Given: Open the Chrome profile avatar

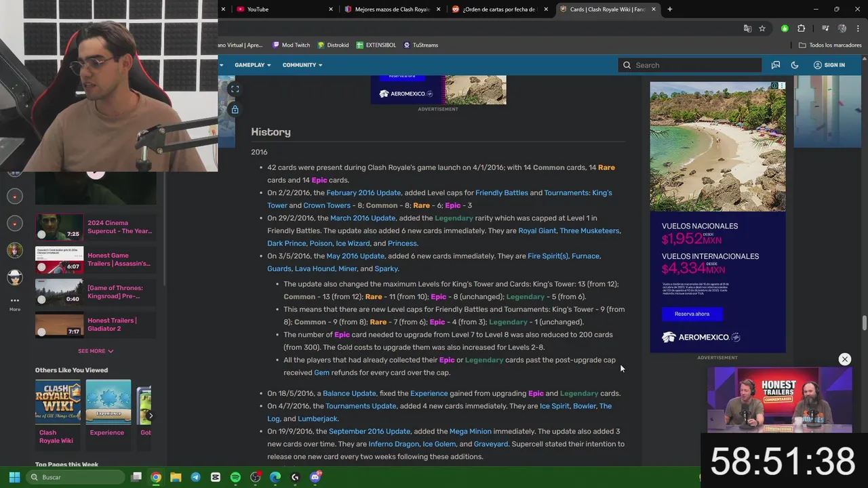Looking at the screenshot, I should click(842, 28).
